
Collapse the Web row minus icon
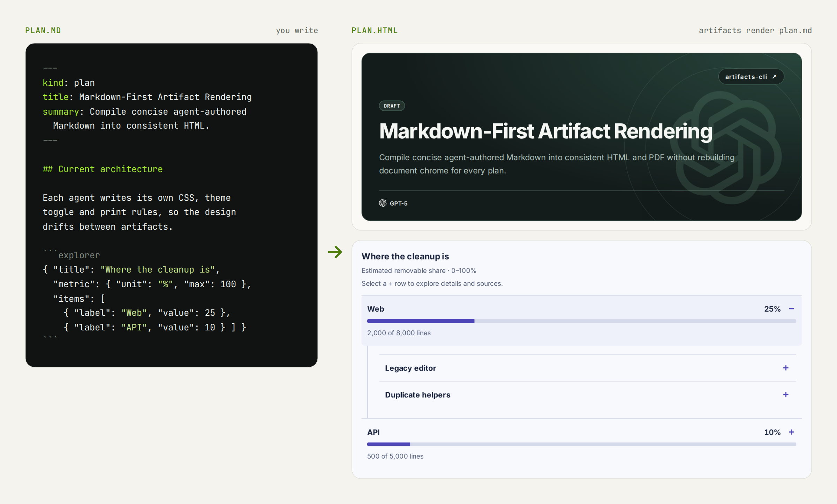coord(791,309)
